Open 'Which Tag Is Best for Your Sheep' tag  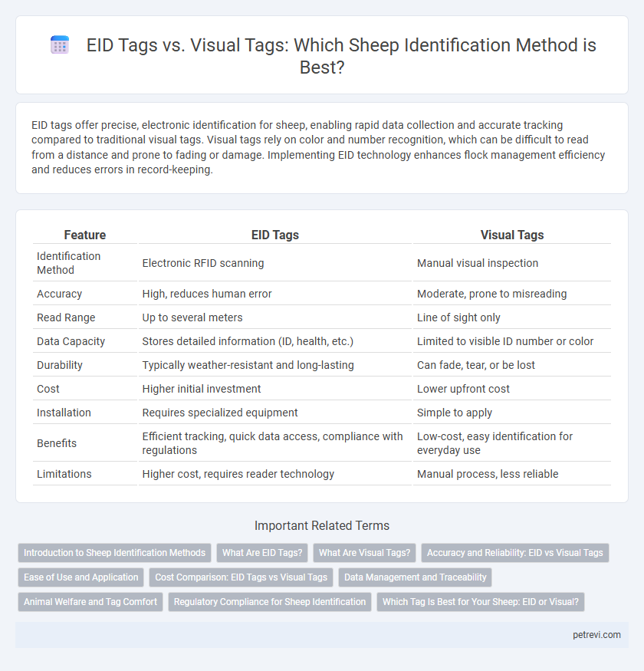pos(481,602)
